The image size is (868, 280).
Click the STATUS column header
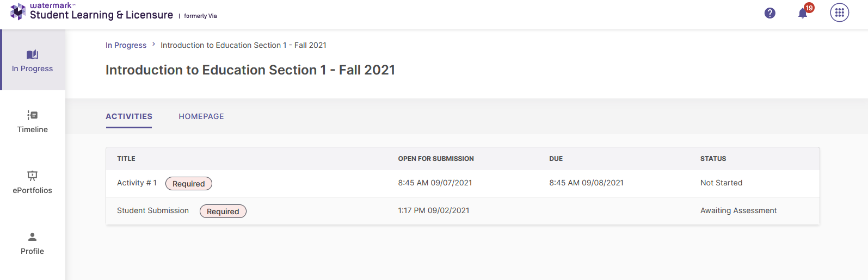click(713, 159)
